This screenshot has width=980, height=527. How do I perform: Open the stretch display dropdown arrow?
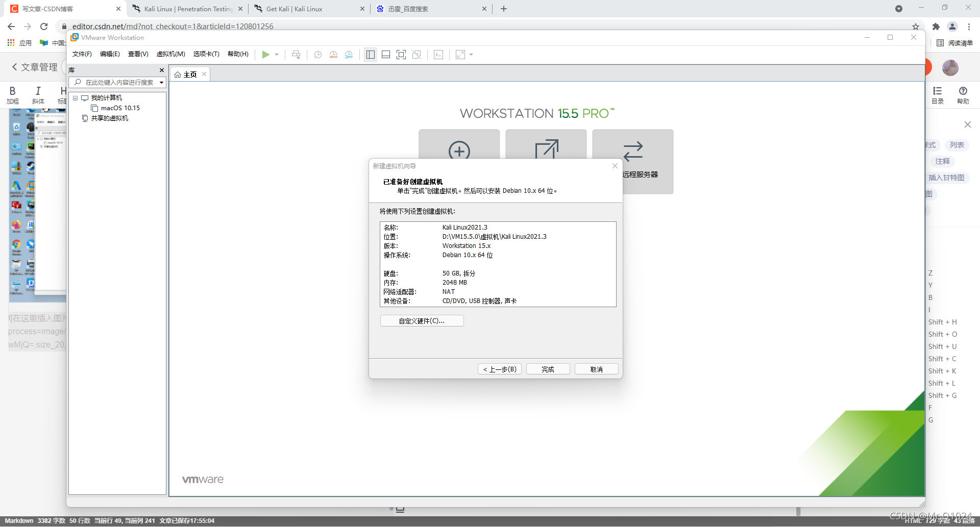pyautogui.click(x=471, y=55)
